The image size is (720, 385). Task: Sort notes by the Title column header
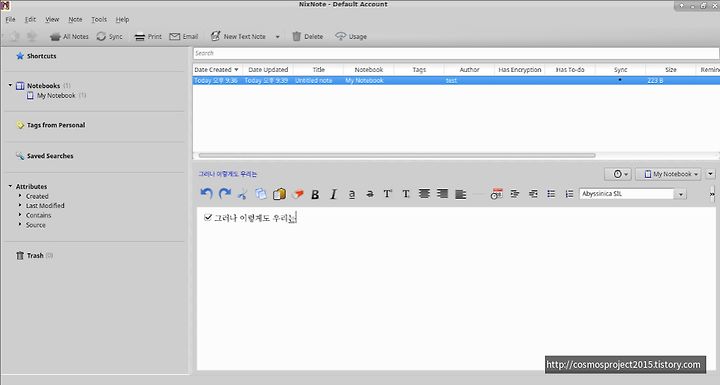click(319, 70)
